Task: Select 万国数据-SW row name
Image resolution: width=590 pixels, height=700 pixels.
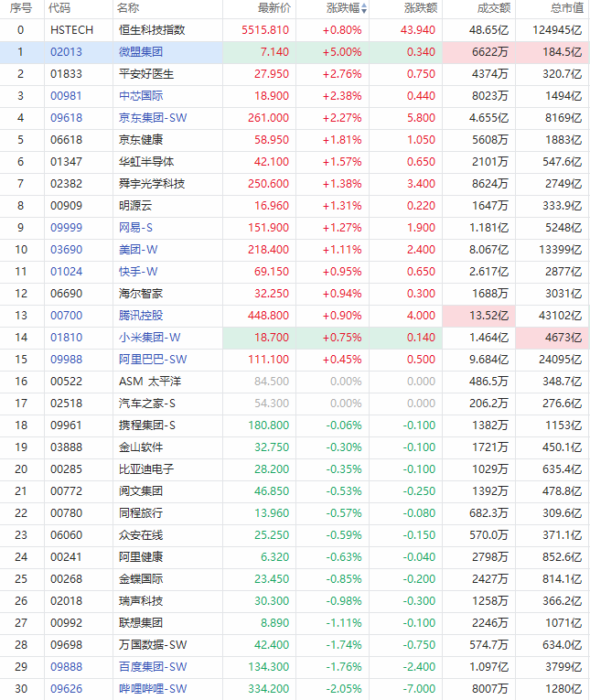Action: (153, 645)
